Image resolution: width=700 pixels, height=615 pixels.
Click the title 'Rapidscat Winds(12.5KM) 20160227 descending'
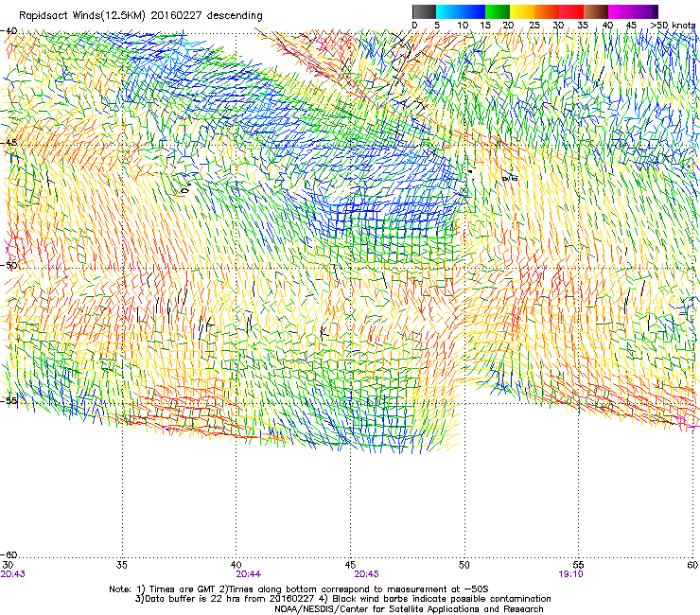pyautogui.click(x=141, y=16)
